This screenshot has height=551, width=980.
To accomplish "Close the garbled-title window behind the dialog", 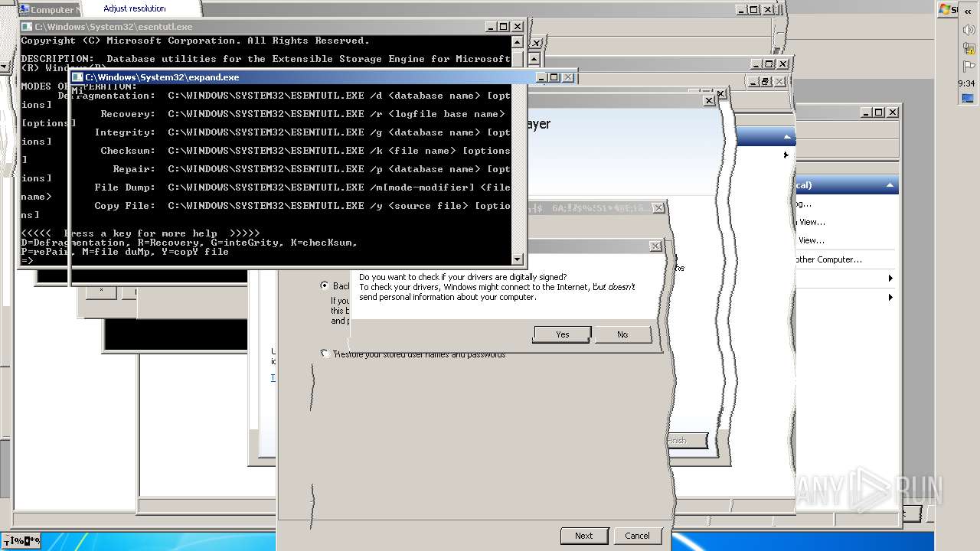I will point(659,208).
